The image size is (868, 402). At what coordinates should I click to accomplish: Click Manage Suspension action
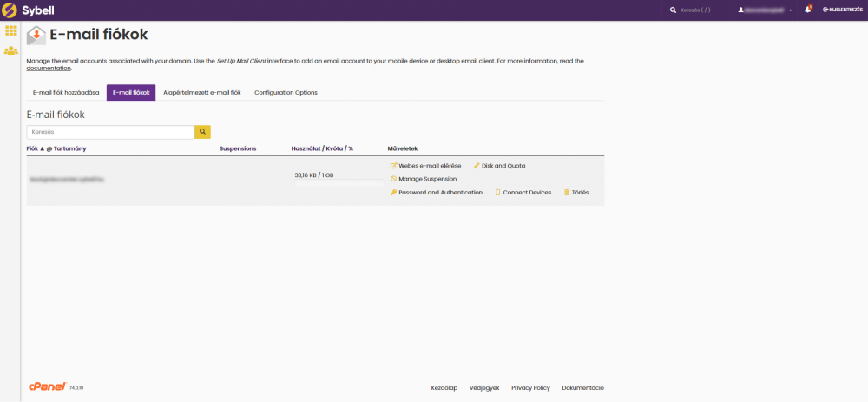point(424,179)
